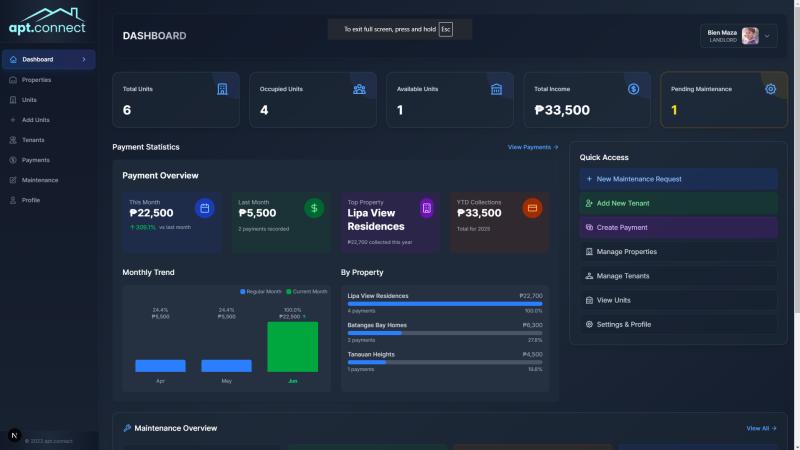Image resolution: width=800 pixels, height=450 pixels.
Task: Open Manage Properties quick access
Action: (679, 252)
